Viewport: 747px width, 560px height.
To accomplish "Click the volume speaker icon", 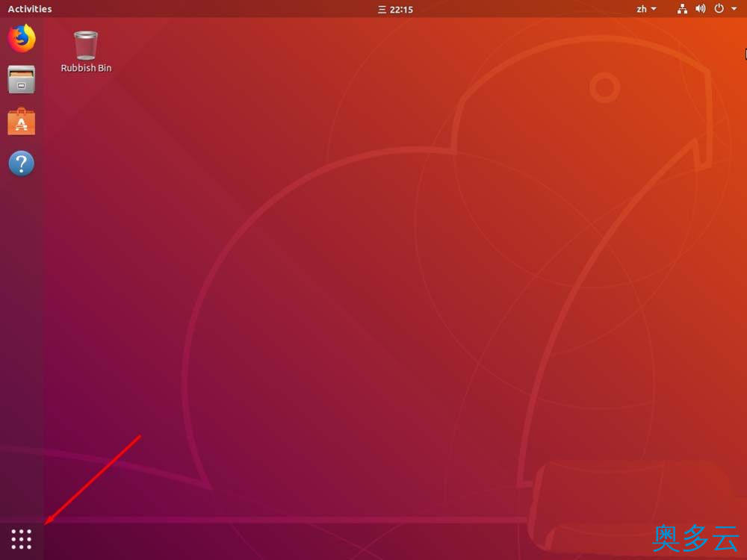I will [x=701, y=9].
